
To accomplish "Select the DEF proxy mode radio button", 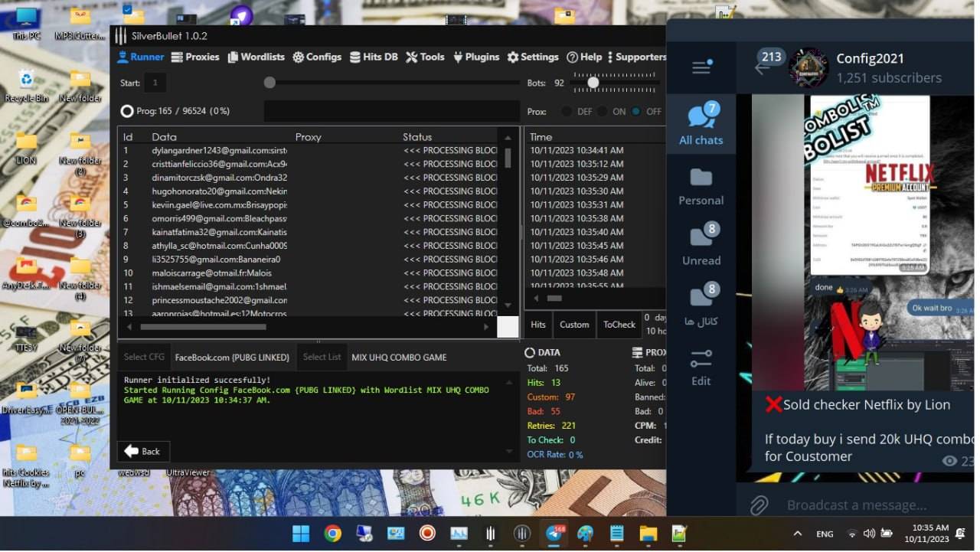I will pos(567,111).
